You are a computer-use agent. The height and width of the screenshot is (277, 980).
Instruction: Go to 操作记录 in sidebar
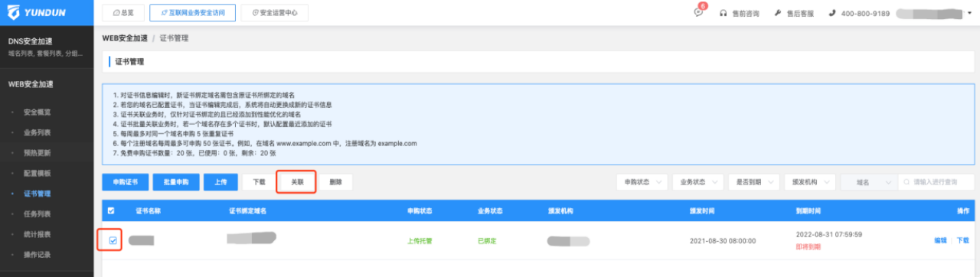pos(37,254)
